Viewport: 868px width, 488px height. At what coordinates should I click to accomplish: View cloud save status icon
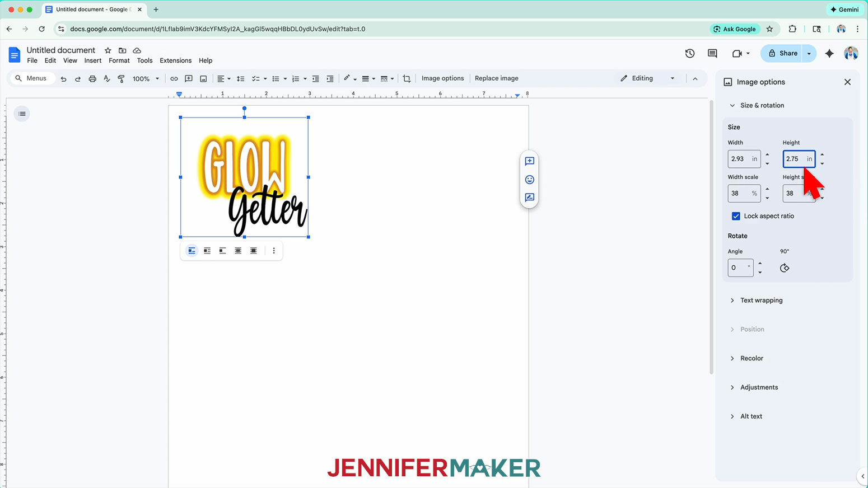tap(137, 50)
